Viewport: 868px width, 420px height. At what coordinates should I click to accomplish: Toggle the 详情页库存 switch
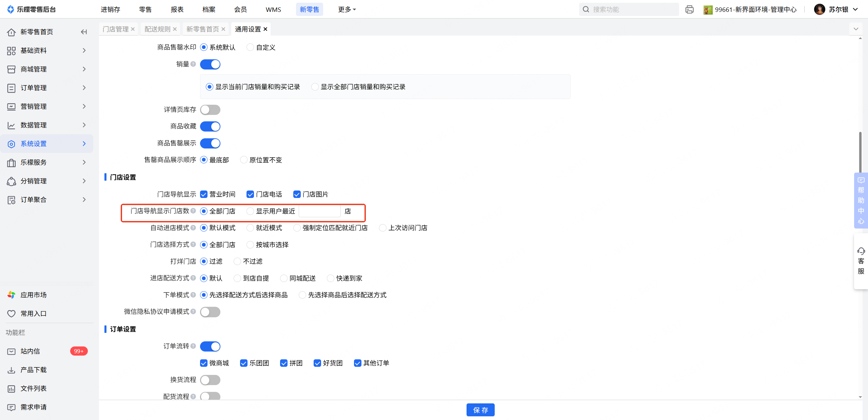pos(210,110)
